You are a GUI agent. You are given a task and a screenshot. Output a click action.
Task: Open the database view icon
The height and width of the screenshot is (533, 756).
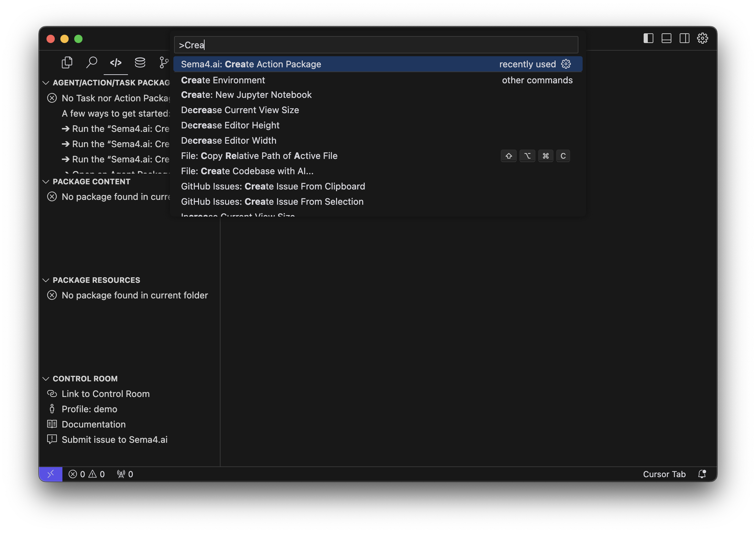[x=140, y=62]
